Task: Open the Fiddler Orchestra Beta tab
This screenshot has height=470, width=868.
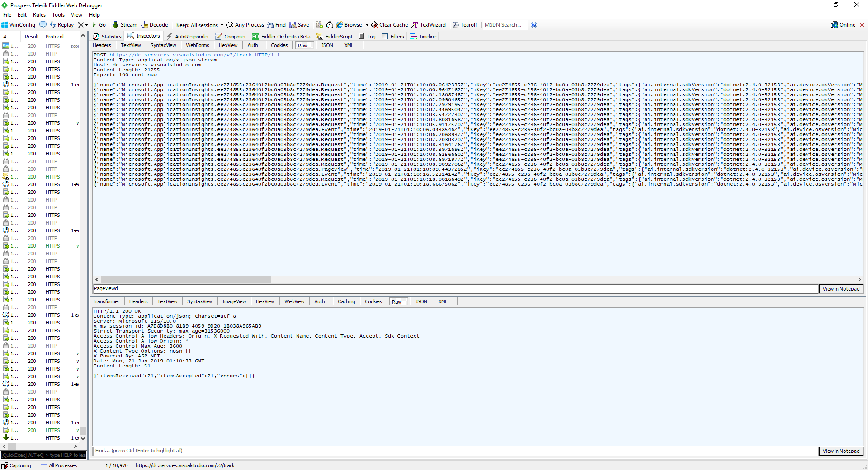Action: (x=281, y=37)
